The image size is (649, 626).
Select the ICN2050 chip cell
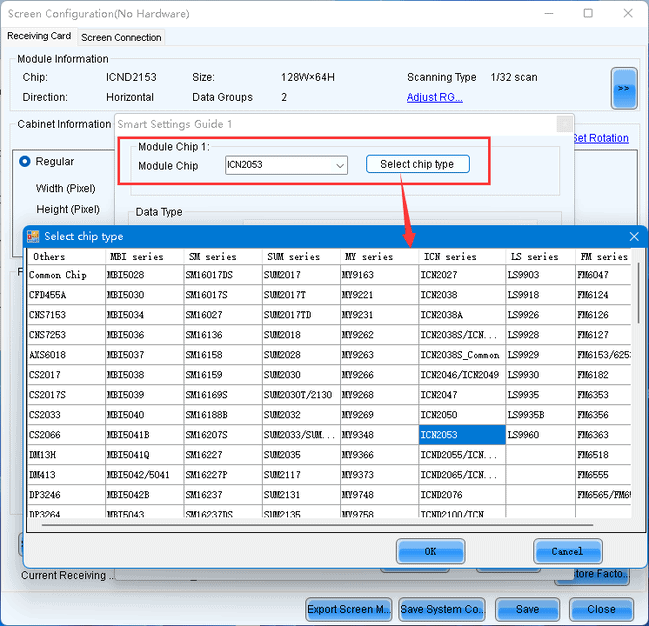coord(462,415)
